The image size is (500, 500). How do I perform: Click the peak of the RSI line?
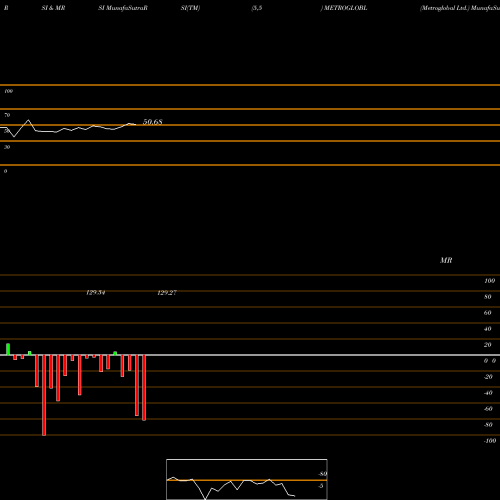point(28,120)
